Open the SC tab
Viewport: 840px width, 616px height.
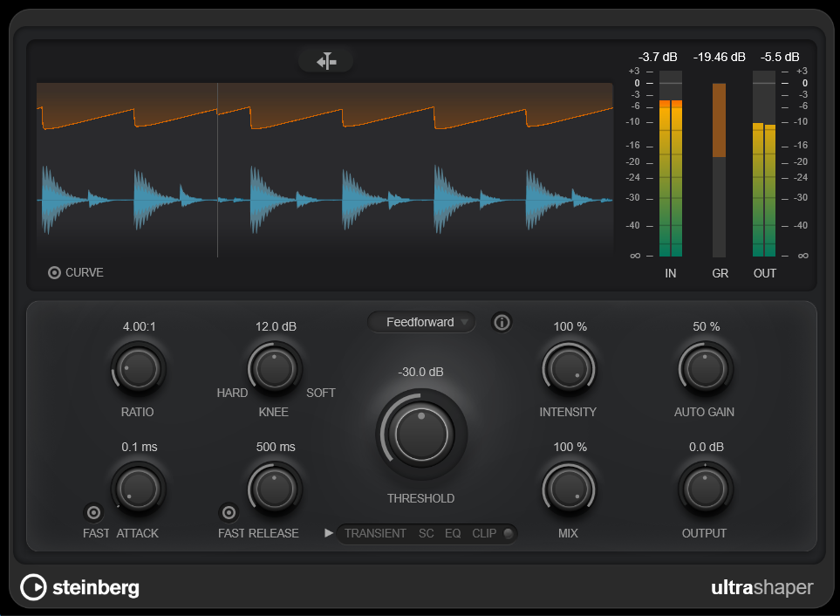click(x=426, y=533)
